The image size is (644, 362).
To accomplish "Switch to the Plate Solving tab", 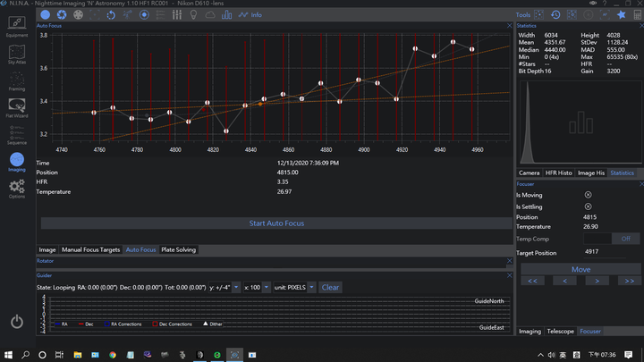I will coord(179,250).
